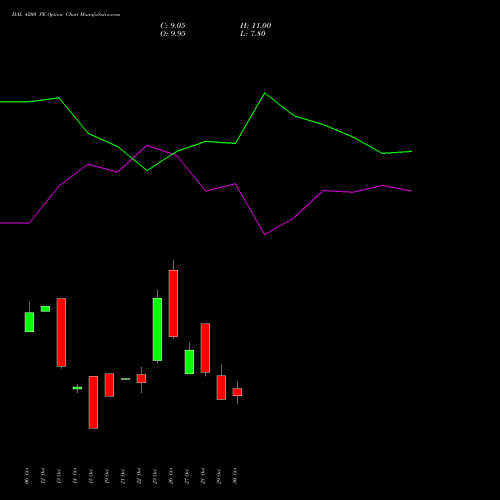Click the 29 Oct date label
Viewport: 500px width, 500px height.
[x=219, y=476]
